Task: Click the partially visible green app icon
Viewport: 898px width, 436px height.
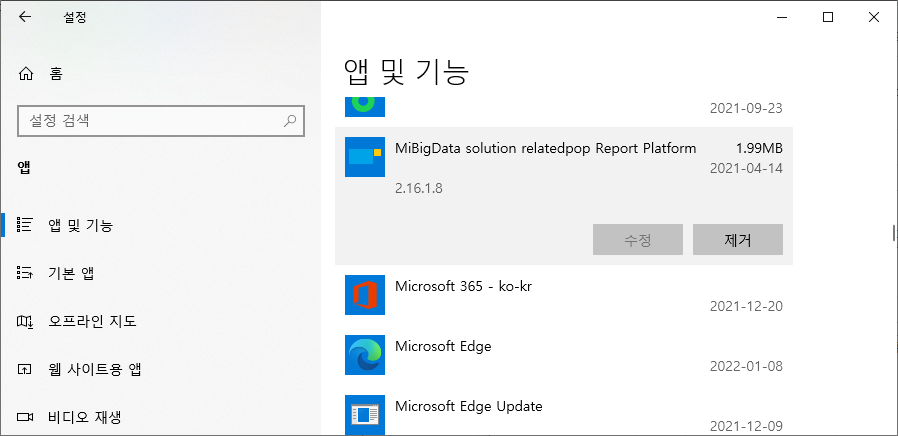Action: (365, 107)
